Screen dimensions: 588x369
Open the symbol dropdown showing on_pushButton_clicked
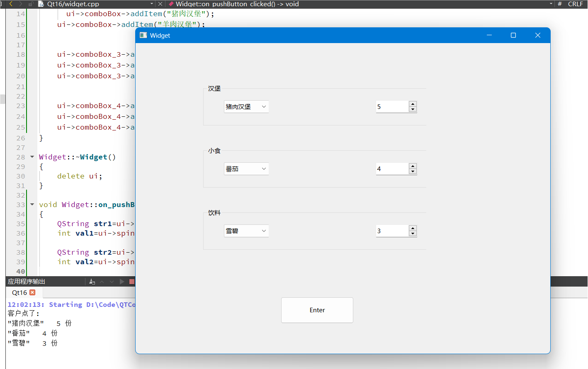click(x=237, y=4)
